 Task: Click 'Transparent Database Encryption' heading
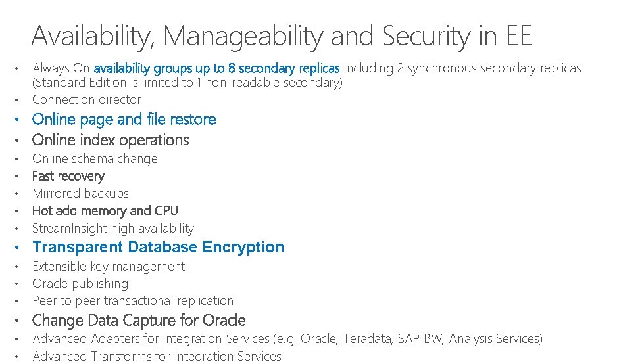pos(158,248)
